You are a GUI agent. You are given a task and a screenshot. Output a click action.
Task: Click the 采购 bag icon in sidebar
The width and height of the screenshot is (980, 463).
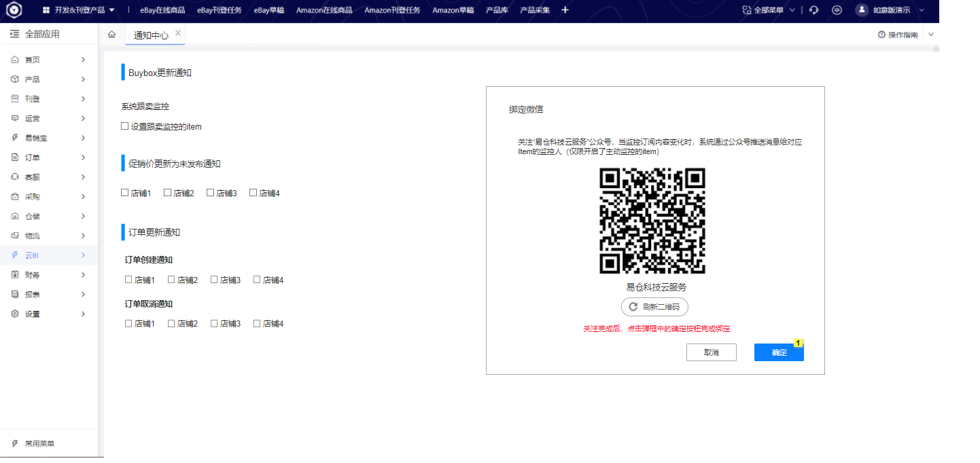pyautogui.click(x=15, y=197)
